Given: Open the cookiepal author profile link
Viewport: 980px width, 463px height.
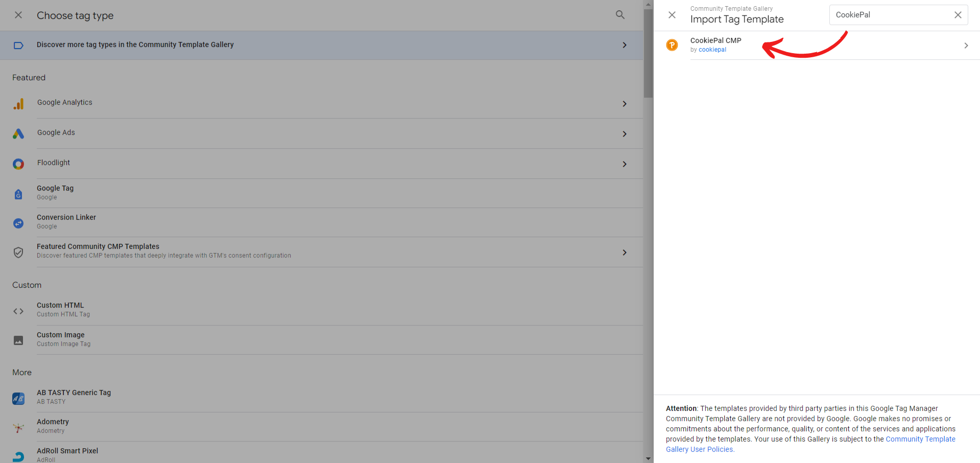Looking at the screenshot, I should click(x=712, y=50).
